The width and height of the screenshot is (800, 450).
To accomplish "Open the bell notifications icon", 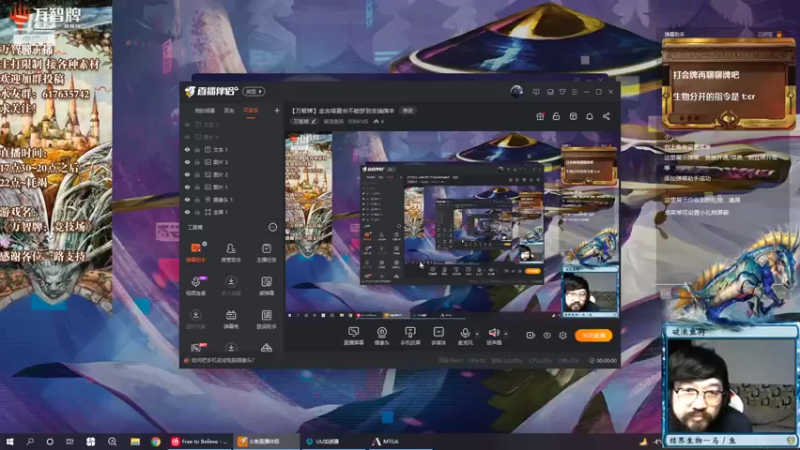I will pyautogui.click(x=589, y=116).
